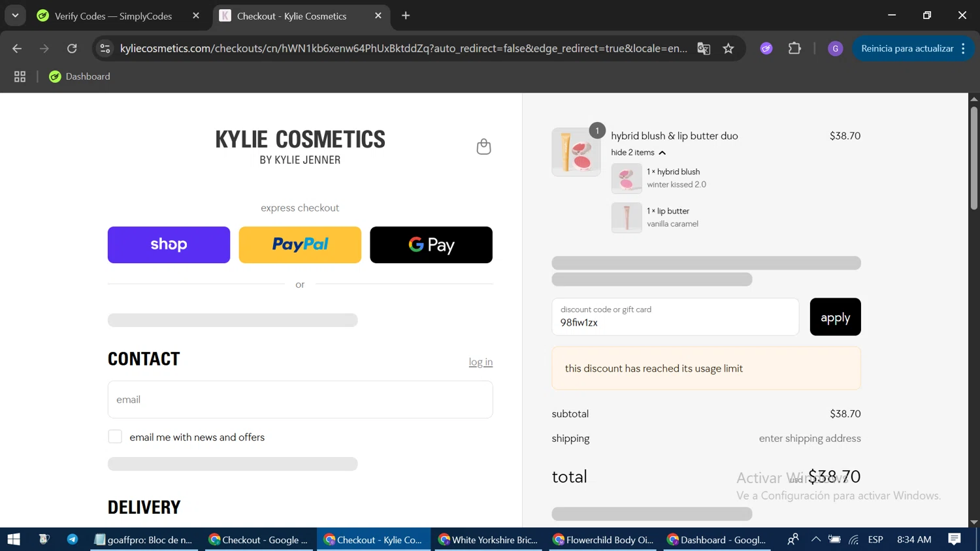Click the discount code or gift card field

click(x=676, y=317)
